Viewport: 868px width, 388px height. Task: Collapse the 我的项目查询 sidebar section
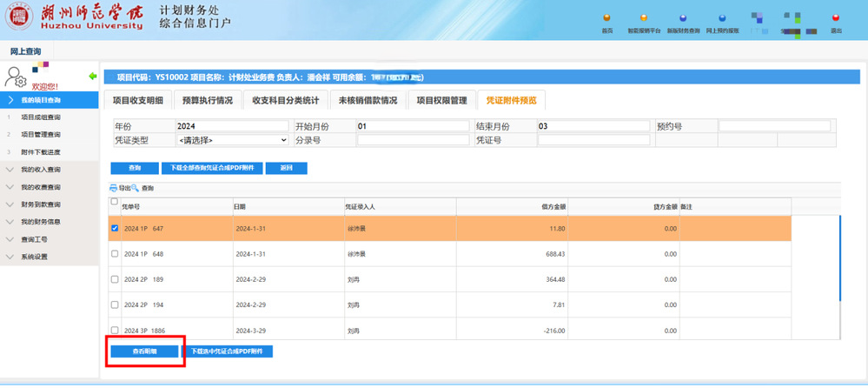[50, 100]
